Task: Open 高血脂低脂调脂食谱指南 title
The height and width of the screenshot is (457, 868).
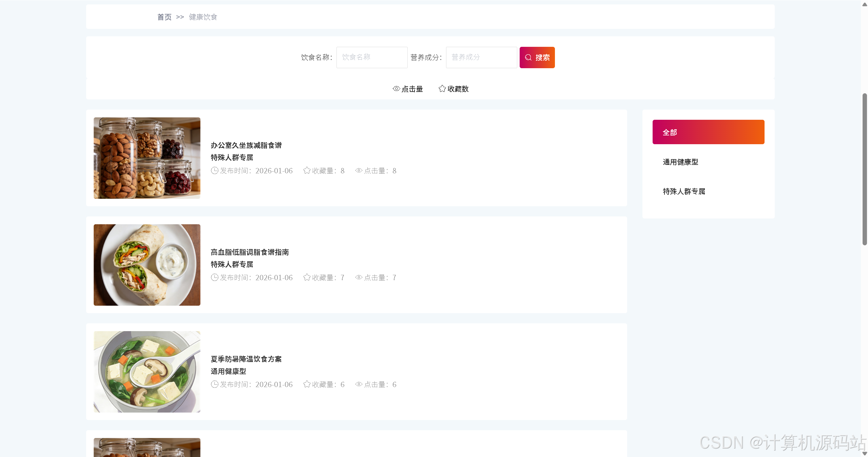Action: 250,252
